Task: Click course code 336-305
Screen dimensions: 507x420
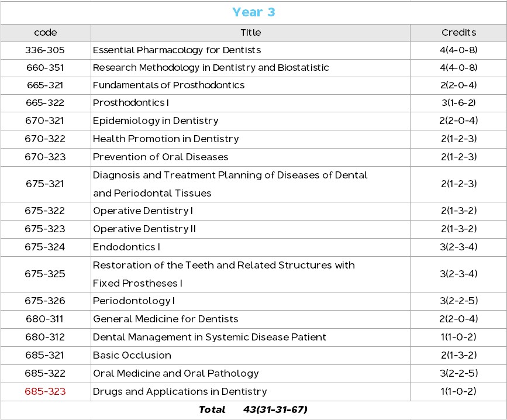Action: click(46, 50)
